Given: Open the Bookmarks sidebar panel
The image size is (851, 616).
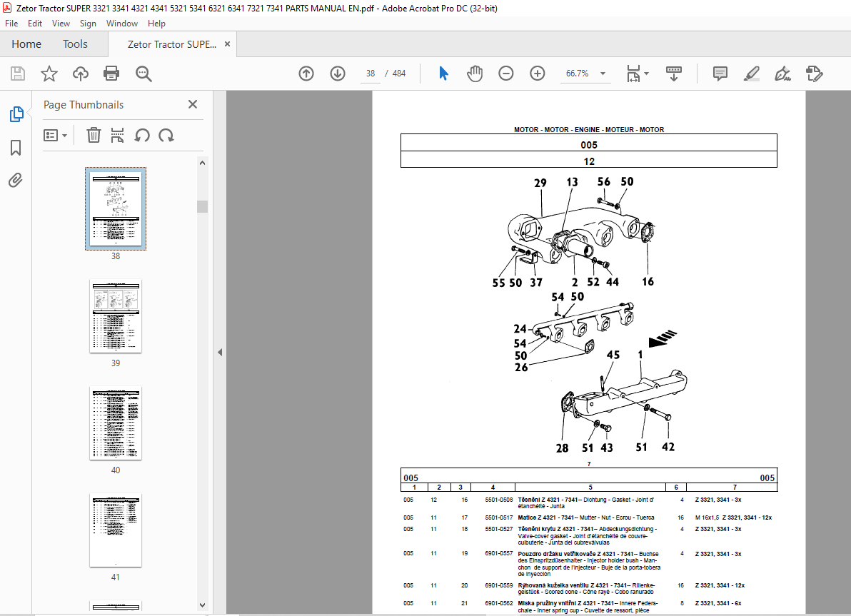Looking at the screenshot, I should 16,148.
